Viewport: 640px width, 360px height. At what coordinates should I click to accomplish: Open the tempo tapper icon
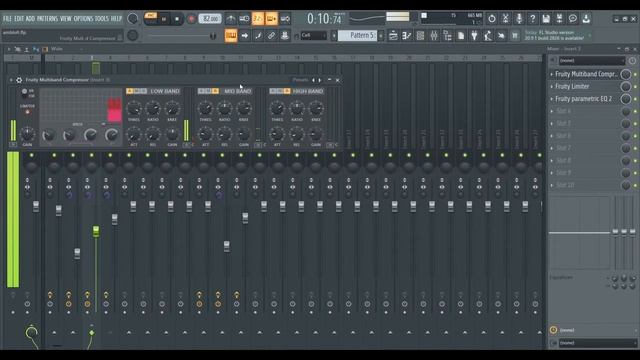click(x=488, y=36)
